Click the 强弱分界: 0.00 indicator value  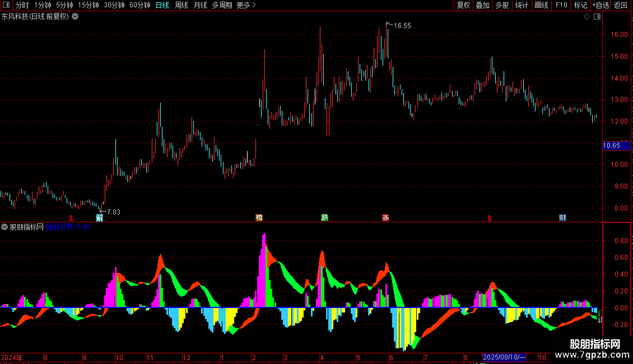[x=68, y=227]
